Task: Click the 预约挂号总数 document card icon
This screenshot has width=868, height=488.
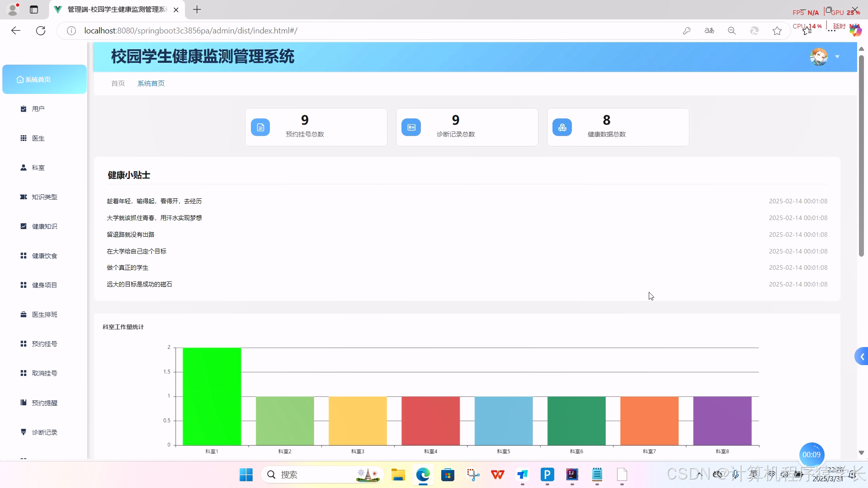Action: tap(260, 127)
